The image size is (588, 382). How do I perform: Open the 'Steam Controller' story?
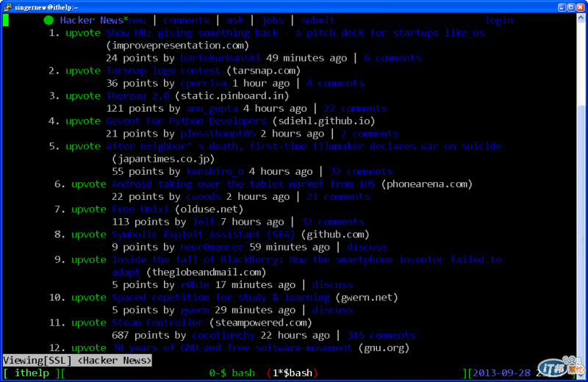pyautogui.click(x=157, y=322)
